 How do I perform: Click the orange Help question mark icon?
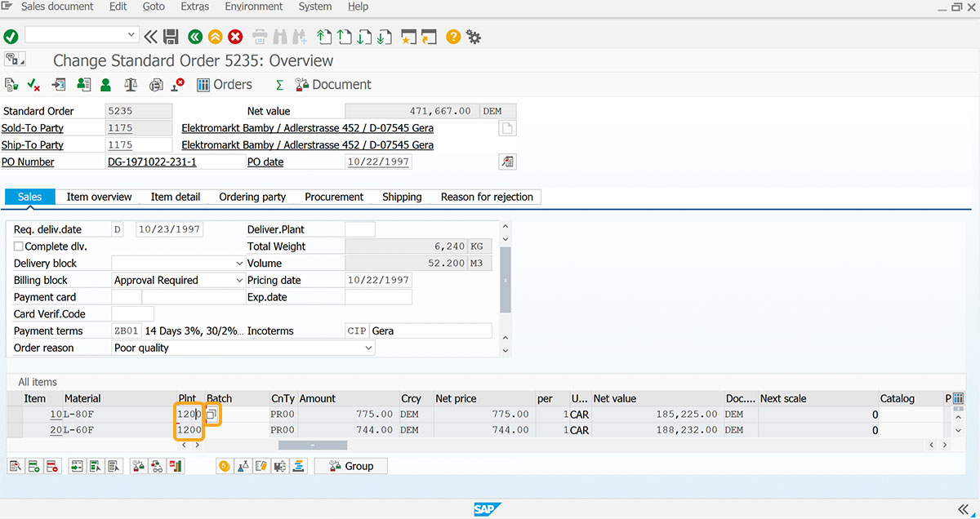click(x=453, y=36)
